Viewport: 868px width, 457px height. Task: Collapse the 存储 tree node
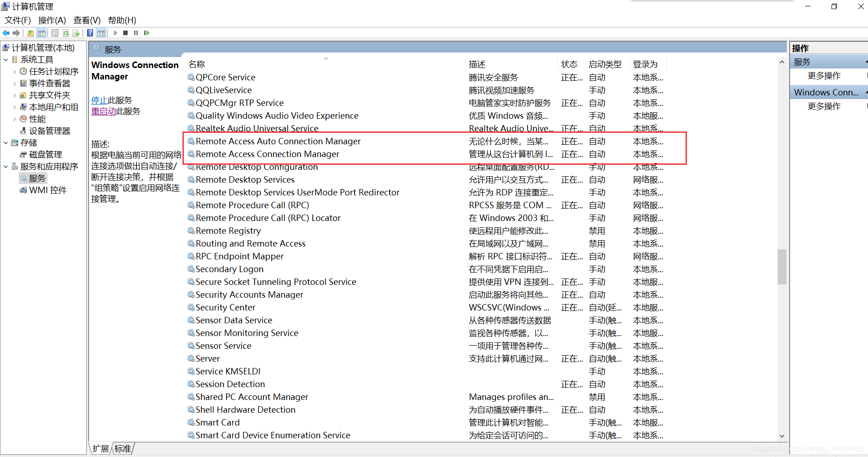click(x=5, y=142)
